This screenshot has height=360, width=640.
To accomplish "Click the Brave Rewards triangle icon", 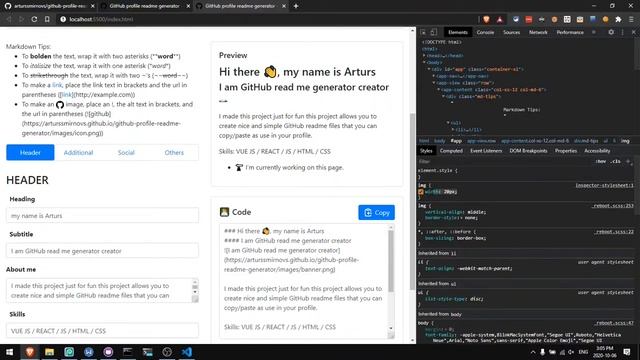I will 500,19.
